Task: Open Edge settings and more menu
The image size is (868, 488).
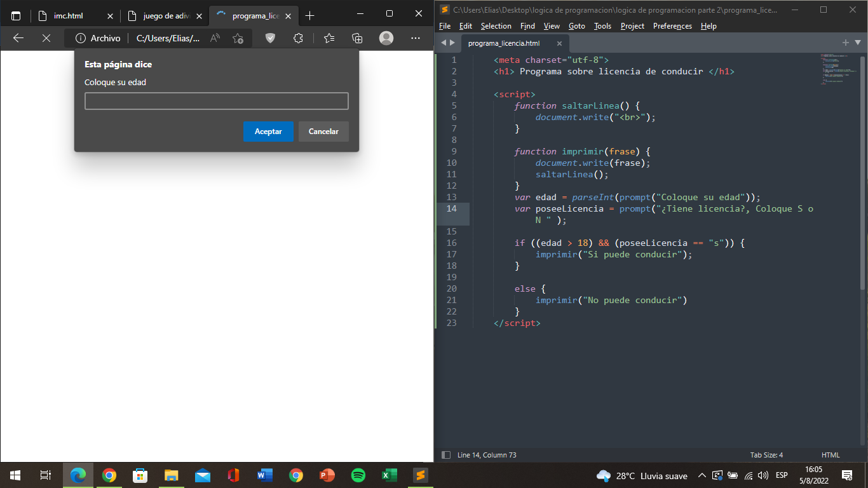Action: tap(416, 38)
